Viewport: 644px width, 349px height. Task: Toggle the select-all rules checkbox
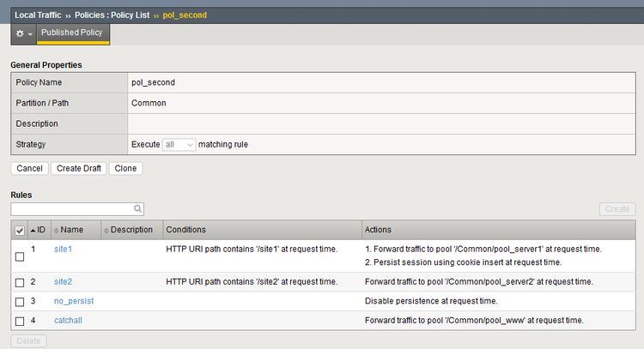20,230
